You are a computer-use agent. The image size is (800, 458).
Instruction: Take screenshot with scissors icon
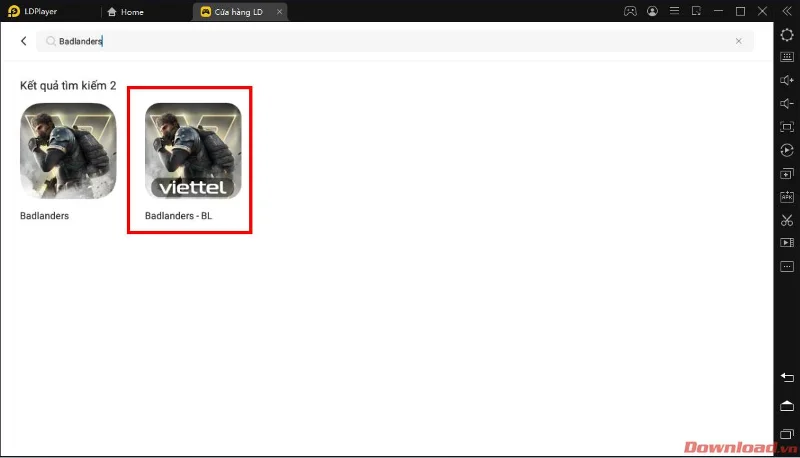(x=787, y=220)
